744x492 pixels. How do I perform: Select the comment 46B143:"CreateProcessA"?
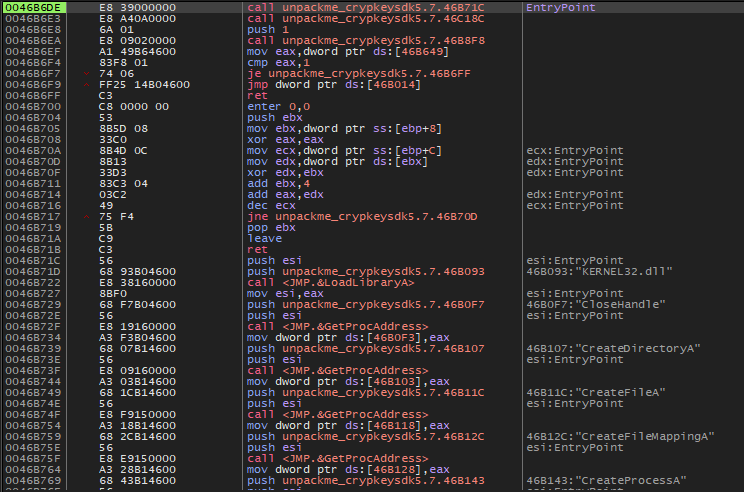[606, 480]
